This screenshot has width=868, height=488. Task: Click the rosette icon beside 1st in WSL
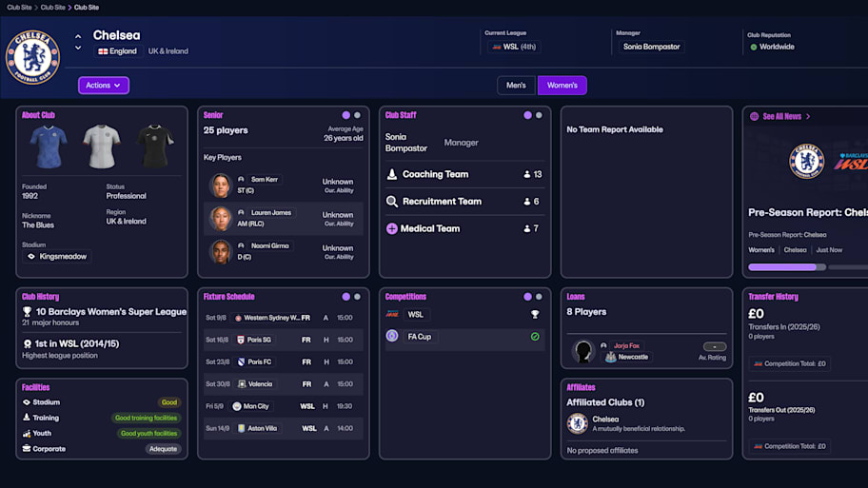click(27, 343)
